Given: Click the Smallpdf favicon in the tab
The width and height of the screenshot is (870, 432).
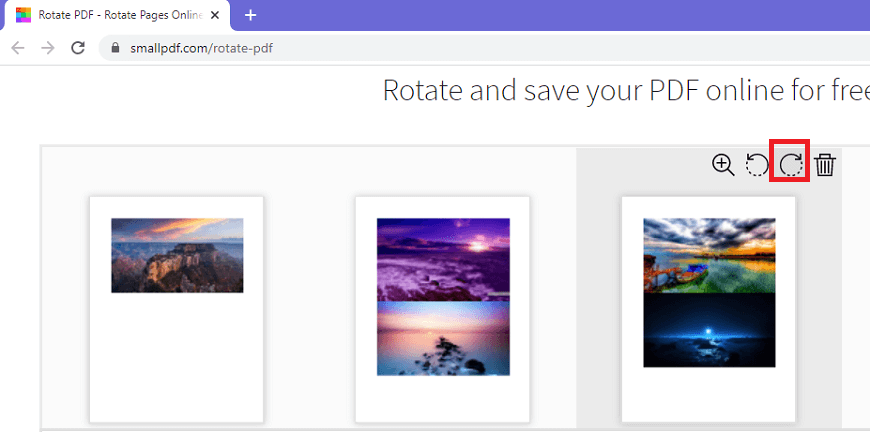Looking at the screenshot, I should [23, 16].
